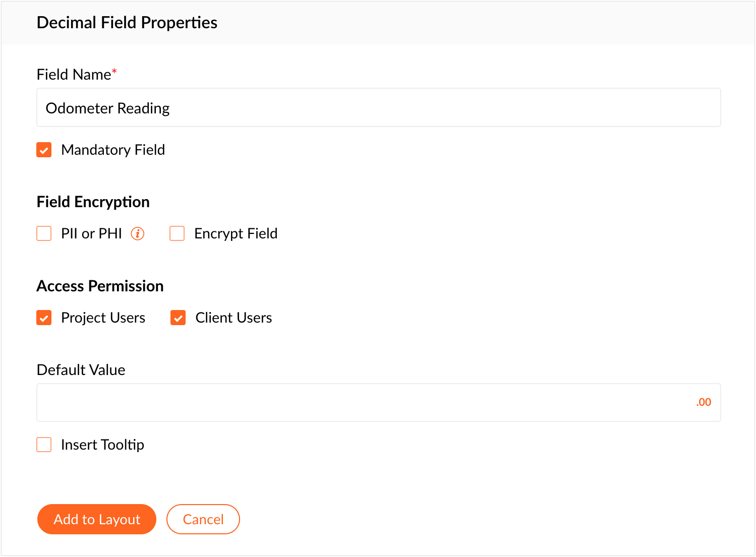This screenshot has width=756, height=557.
Task: Click the Field Encryption heading
Action: (93, 202)
